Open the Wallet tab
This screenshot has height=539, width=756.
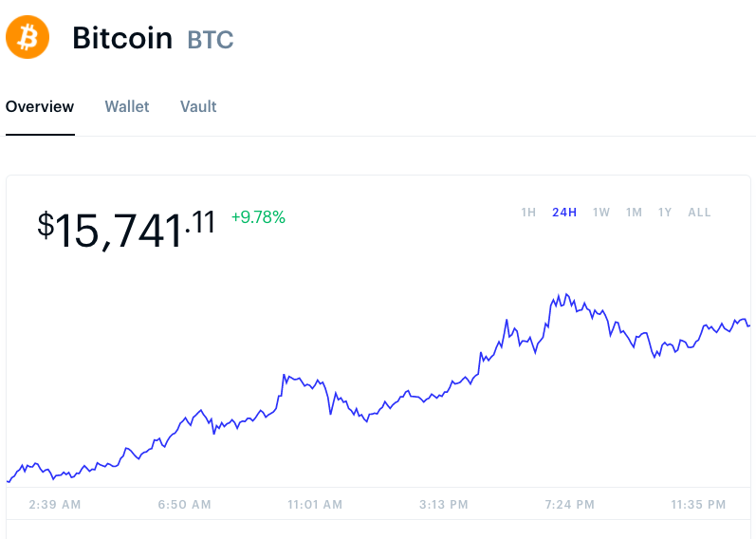click(127, 106)
